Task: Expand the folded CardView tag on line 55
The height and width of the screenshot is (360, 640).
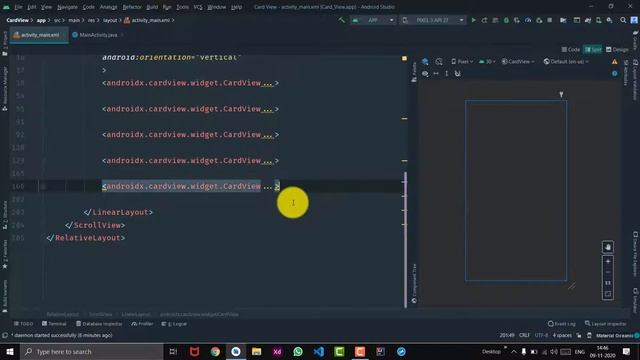Action: coord(267,109)
